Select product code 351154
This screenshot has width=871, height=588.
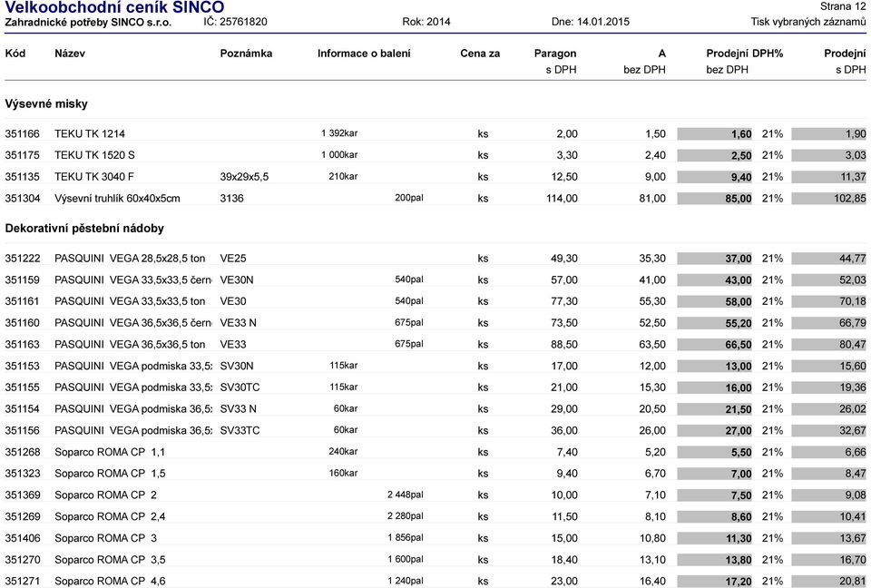(22, 409)
